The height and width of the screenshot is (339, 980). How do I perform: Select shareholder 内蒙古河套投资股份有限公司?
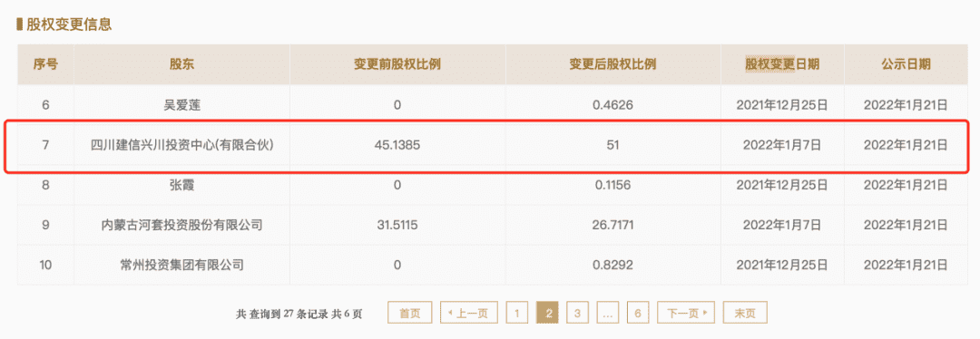coord(181,225)
